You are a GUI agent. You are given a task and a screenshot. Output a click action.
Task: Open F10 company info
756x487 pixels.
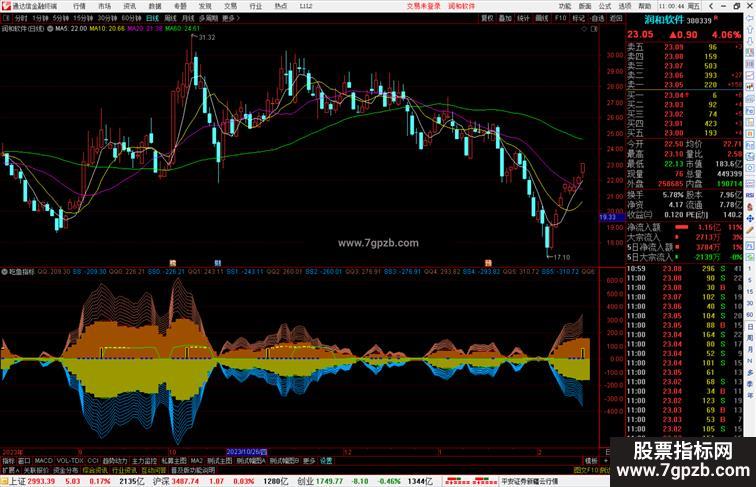click(560, 18)
